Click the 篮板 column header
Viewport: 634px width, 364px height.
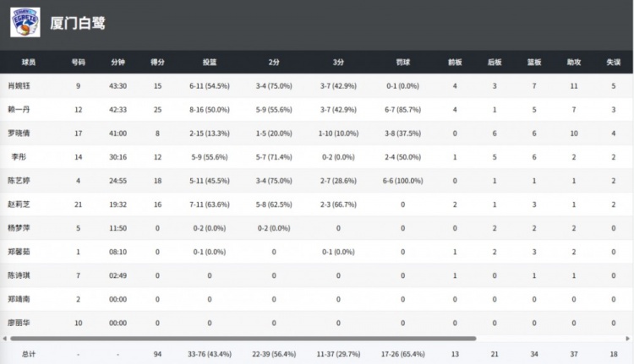coord(534,62)
